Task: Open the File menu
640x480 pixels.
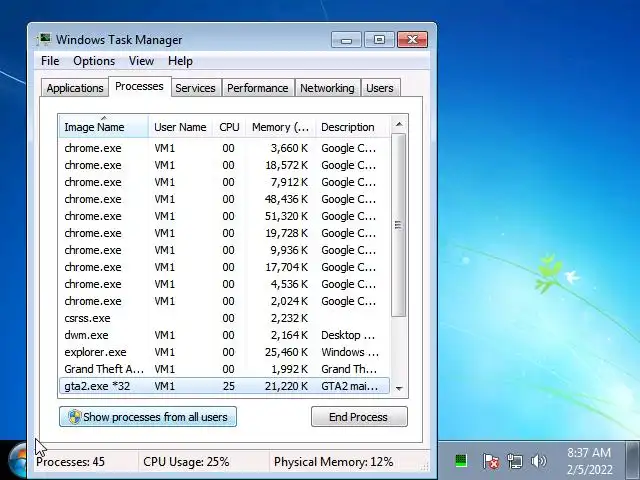Action: click(x=50, y=61)
